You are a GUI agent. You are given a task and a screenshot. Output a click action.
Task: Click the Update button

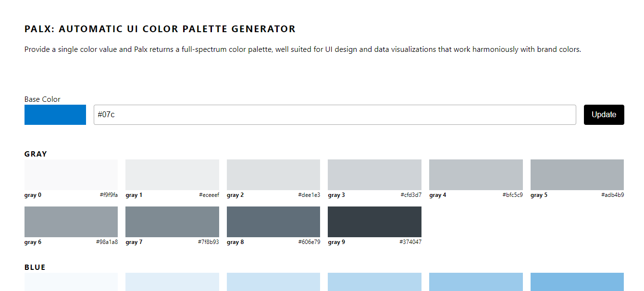[604, 114]
